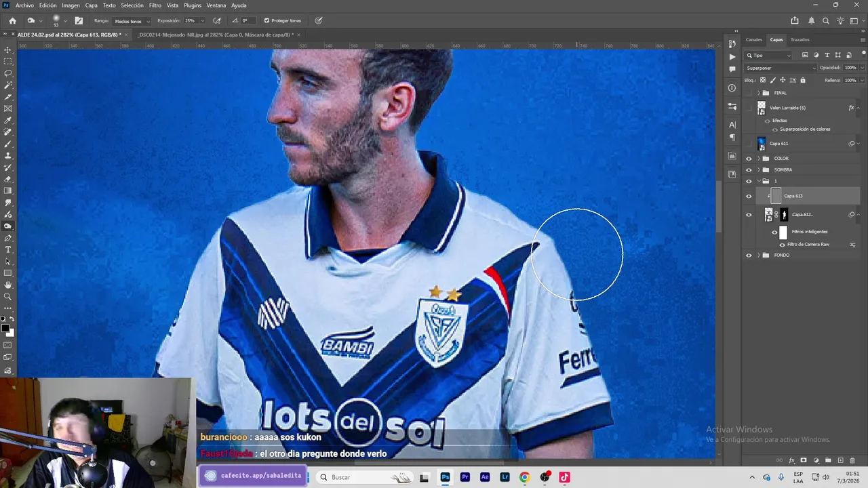The height and width of the screenshot is (488, 868).
Task: Select the Dodge tool in toolbar
Action: tap(8, 226)
